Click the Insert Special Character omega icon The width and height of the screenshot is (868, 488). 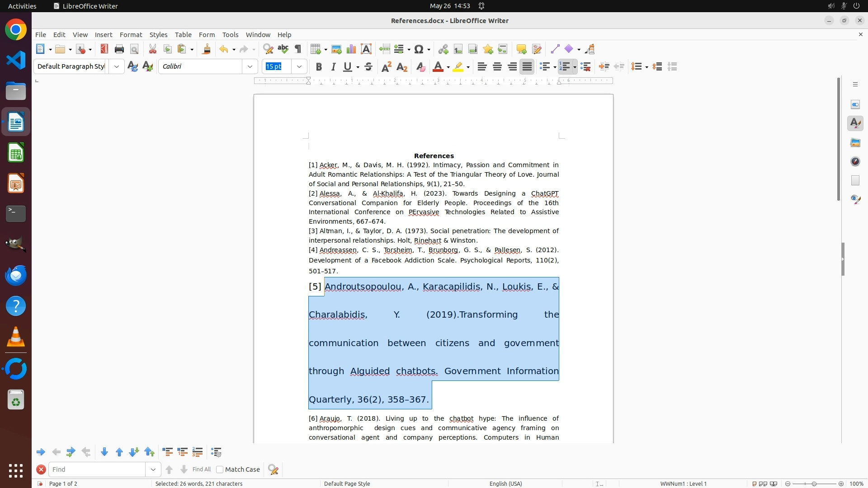[419, 49]
